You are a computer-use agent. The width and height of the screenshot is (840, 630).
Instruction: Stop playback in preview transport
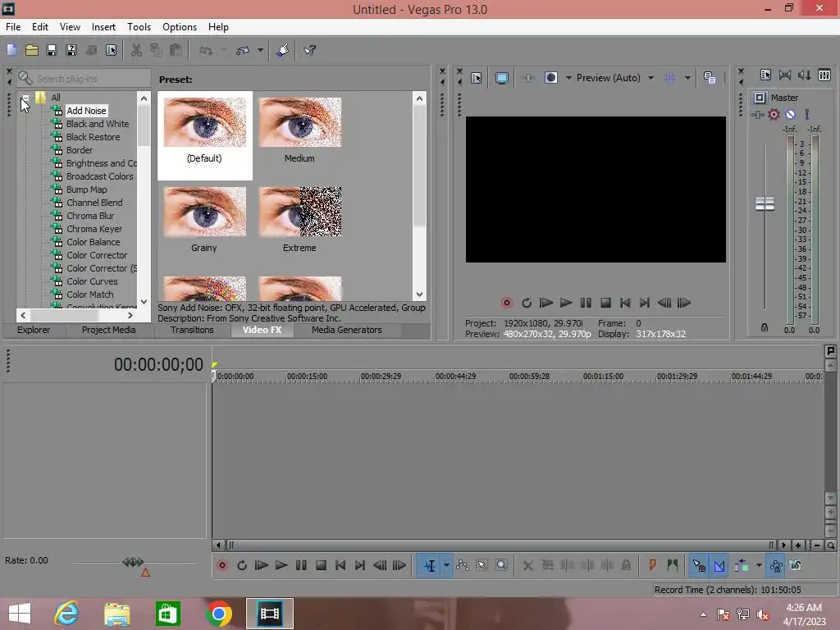[x=605, y=303]
